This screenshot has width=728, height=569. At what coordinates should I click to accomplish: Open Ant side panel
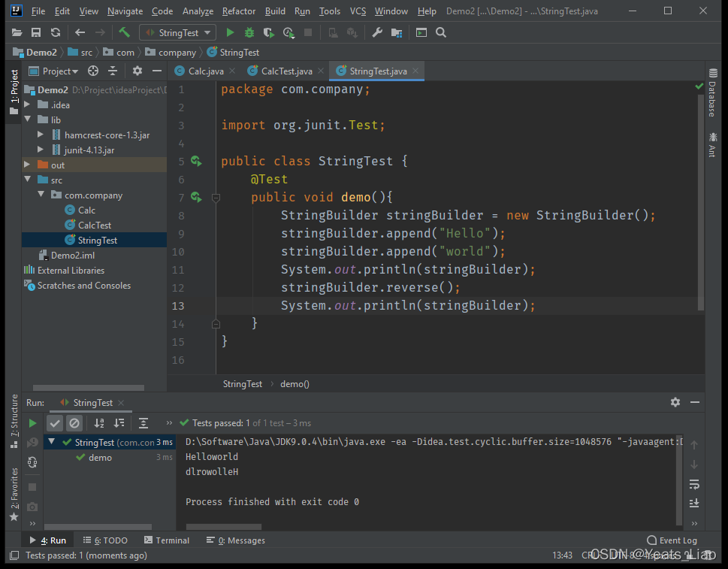pyautogui.click(x=713, y=145)
